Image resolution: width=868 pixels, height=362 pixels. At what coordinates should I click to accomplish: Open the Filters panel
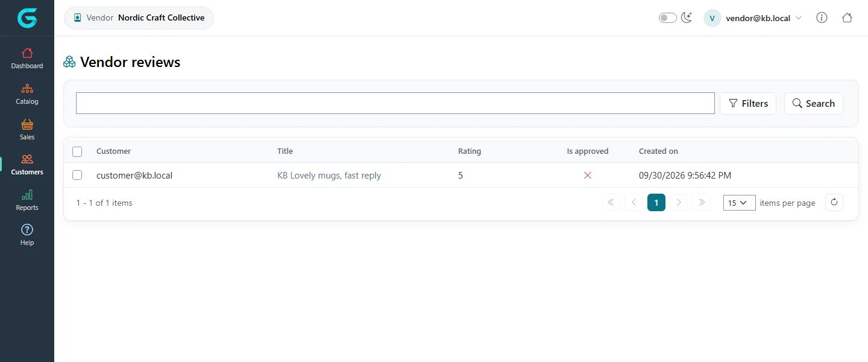[748, 103]
